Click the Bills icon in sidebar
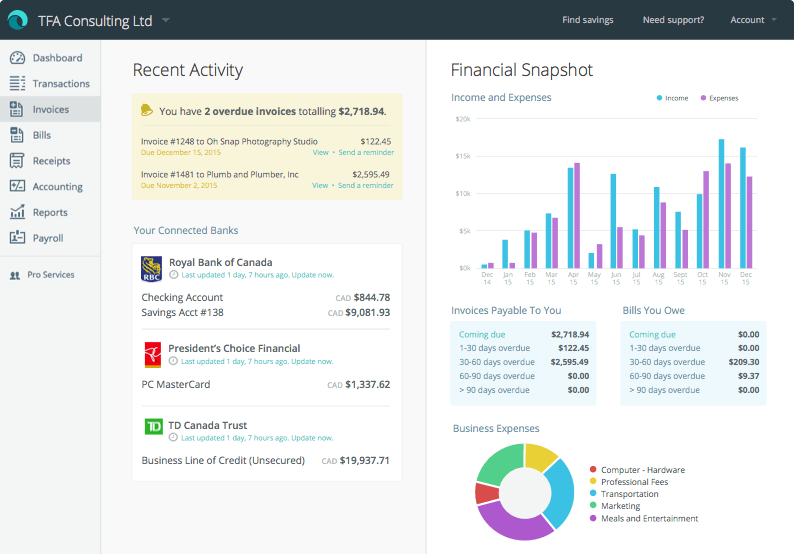 pyautogui.click(x=17, y=135)
